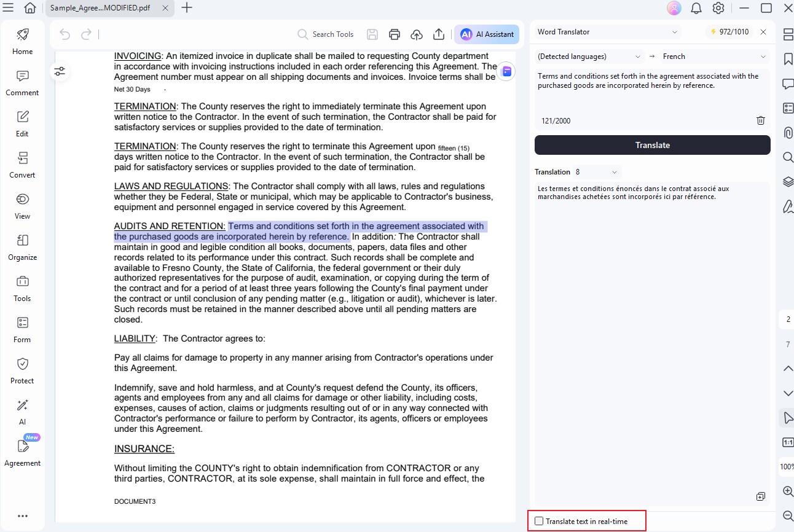Show more sidebar options via the ellipsis
794x532 pixels.
23,516
